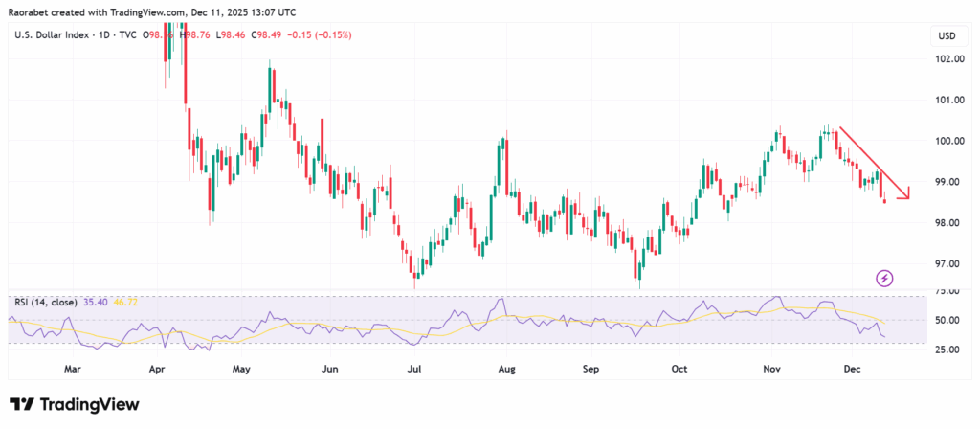Click the latest red candle near 98.50

(x=884, y=200)
